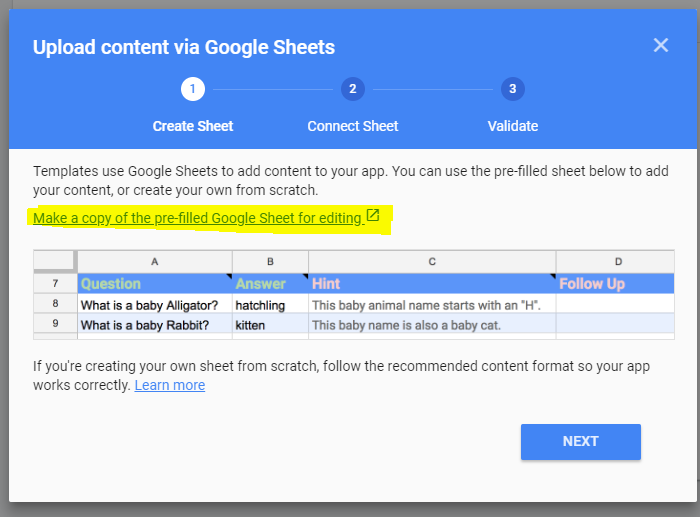This screenshot has height=517, width=700.
Task: Click the NEXT button
Action: 581,442
